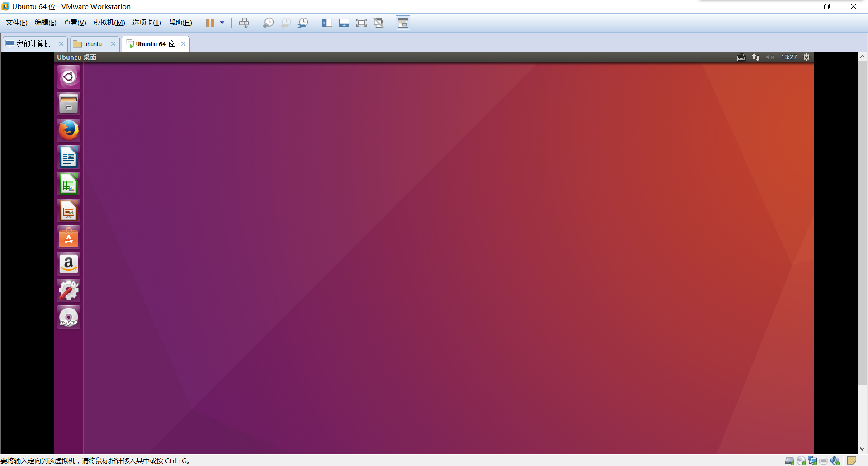Click the printer status icon
The height and width of the screenshot is (466, 868).
click(x=824, y=461)
